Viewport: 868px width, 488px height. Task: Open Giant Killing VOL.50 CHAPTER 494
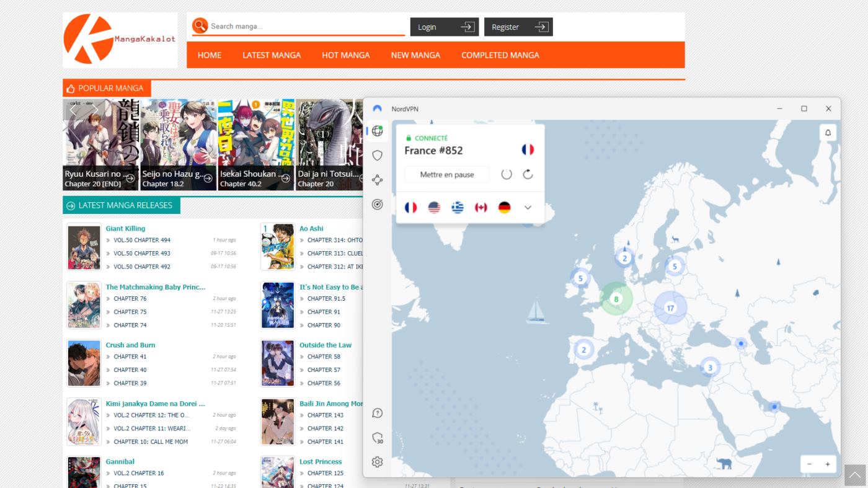(142, 240)
